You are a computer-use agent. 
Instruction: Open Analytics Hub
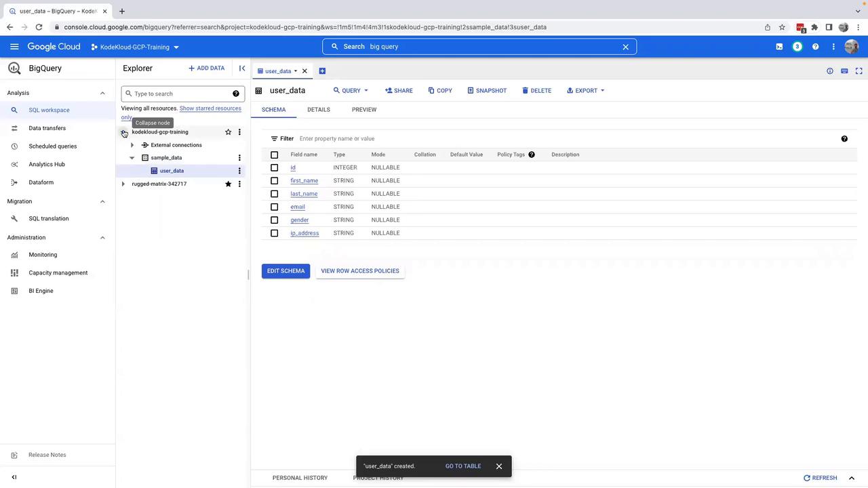click(47, 164)
